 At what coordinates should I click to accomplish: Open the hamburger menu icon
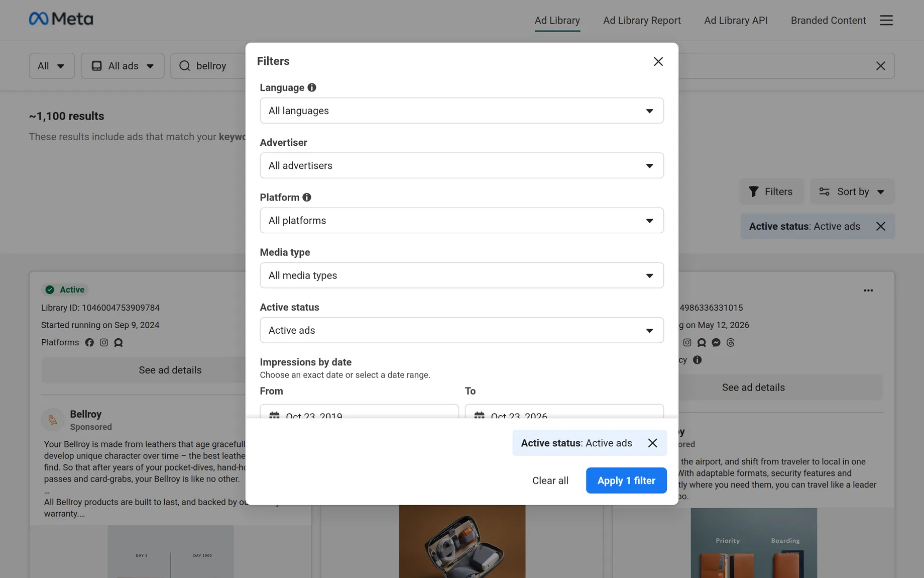pyautogui.click(x=886, y=20)
